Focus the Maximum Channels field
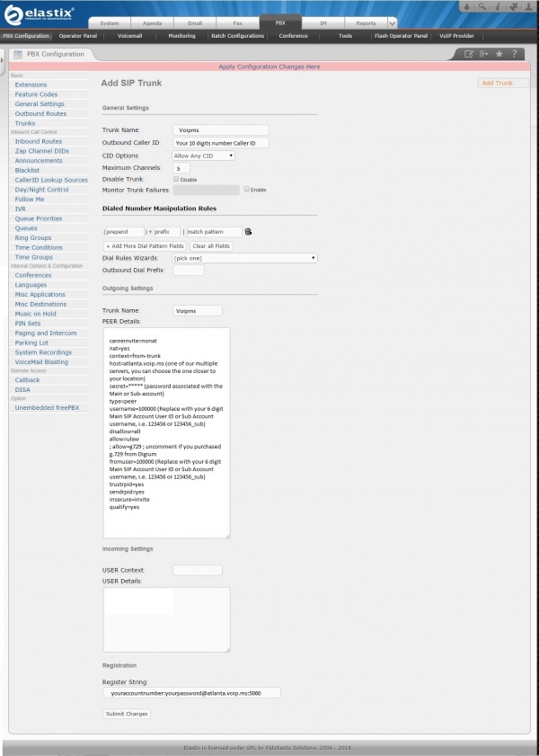This screenshot has width=539, height=756. click(181, 168)
